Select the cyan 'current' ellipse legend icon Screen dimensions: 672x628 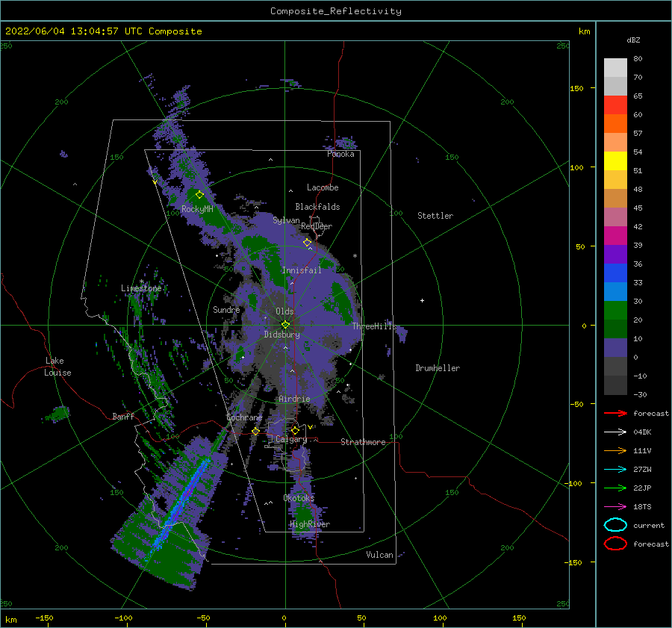click(615, 525)
